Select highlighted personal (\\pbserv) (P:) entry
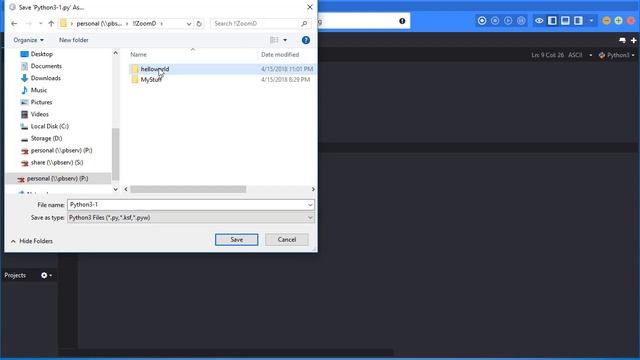Screen dimensions: 640x360 58,178
